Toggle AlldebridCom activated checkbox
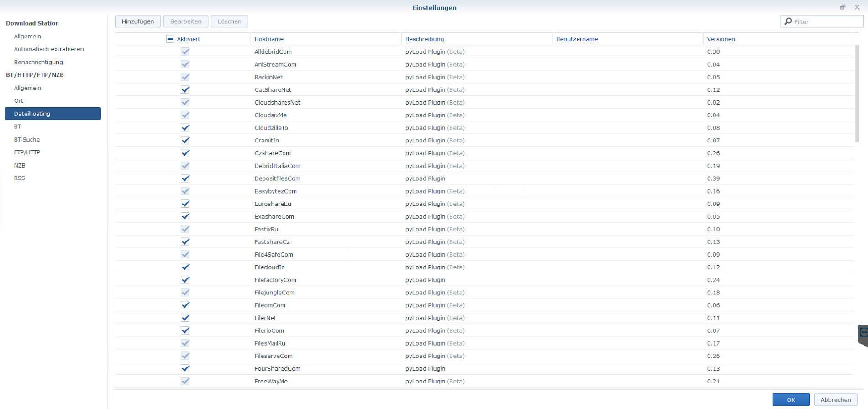The width and height of the screenshot is (868, 409). pos(185,52)
